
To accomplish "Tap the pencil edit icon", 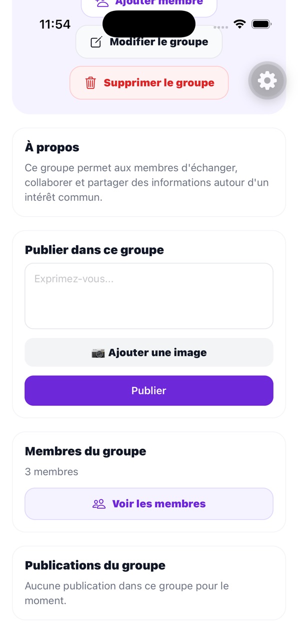I will 96,42.
